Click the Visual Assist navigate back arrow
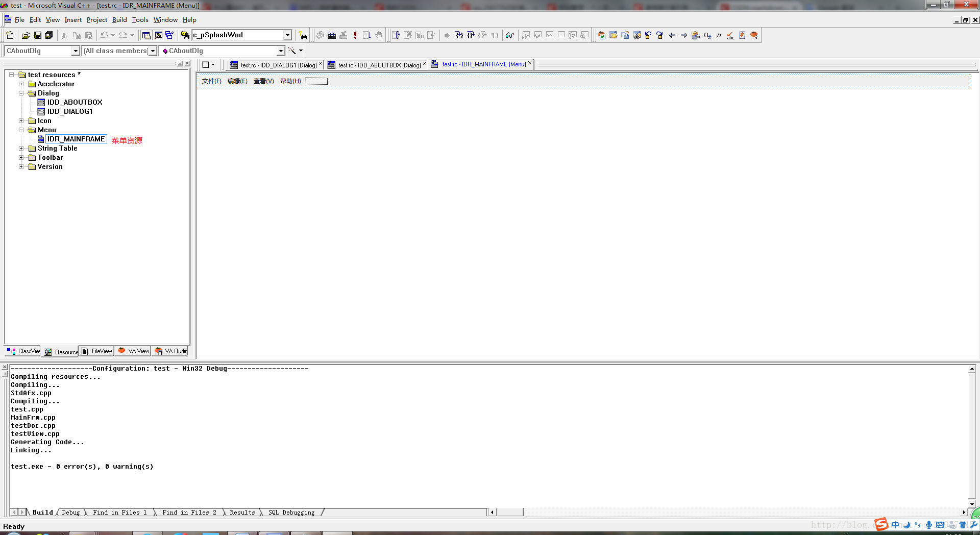 tap(672, 35)
